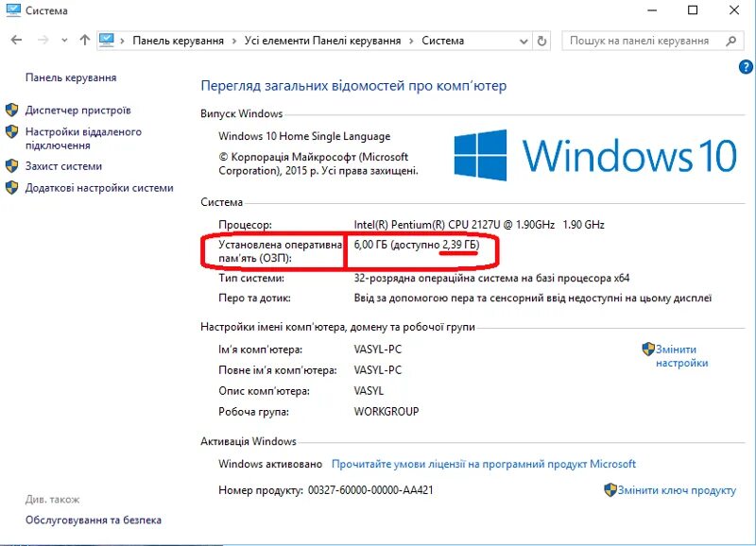Open 'Панель керування' home link in sidebar

pos(71,77)
